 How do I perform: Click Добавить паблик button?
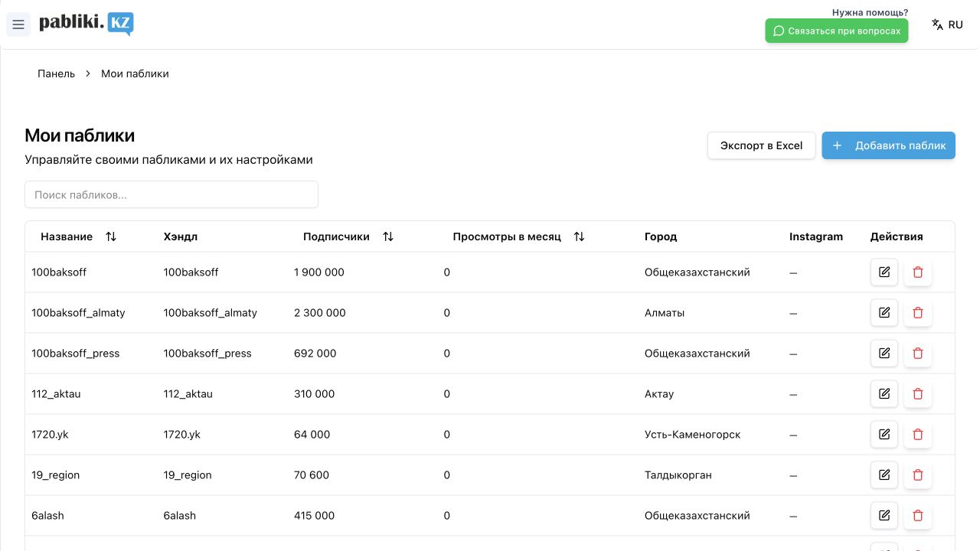click(889, 145)
